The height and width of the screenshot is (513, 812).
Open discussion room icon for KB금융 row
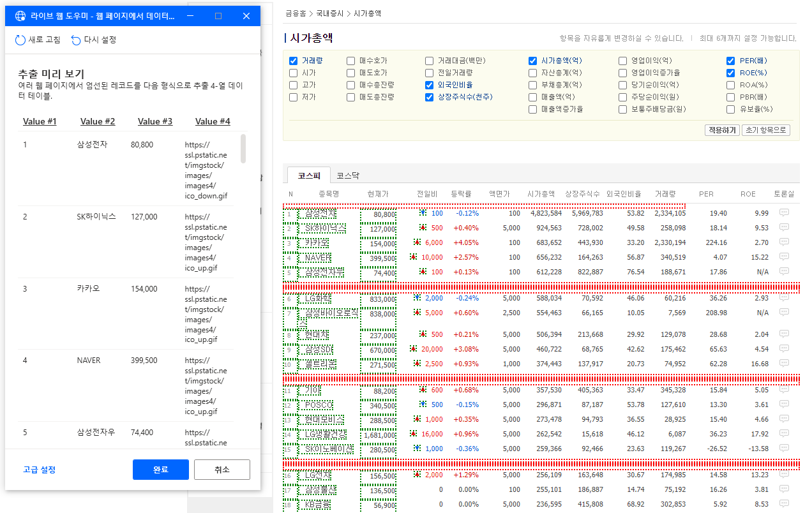click(785, 504)
